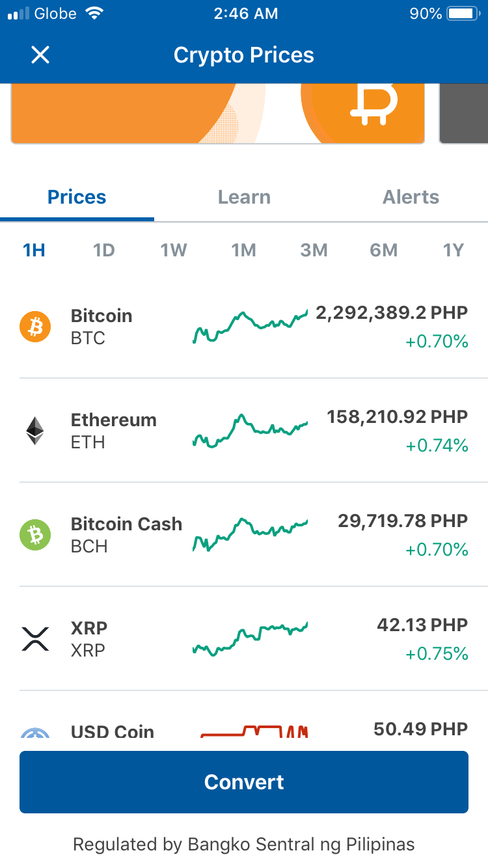Select the 1H time range
This screenshot has width=488, height=868.
34,250
